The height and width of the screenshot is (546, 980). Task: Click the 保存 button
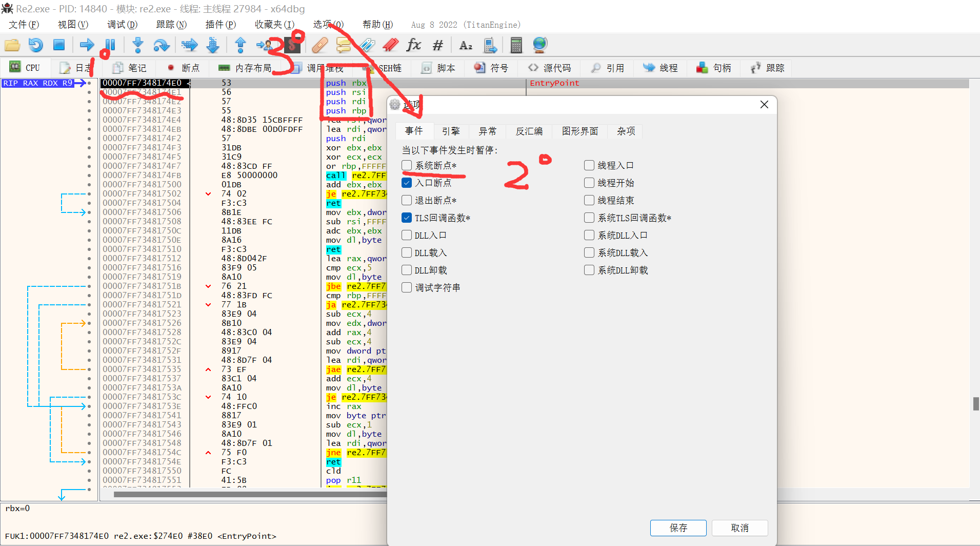(678, 528)
